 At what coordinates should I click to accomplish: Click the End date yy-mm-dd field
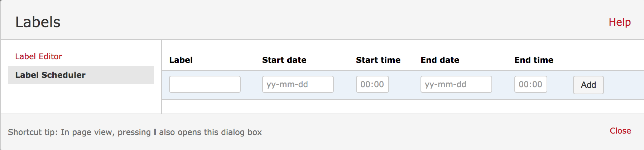pos(456,84)
